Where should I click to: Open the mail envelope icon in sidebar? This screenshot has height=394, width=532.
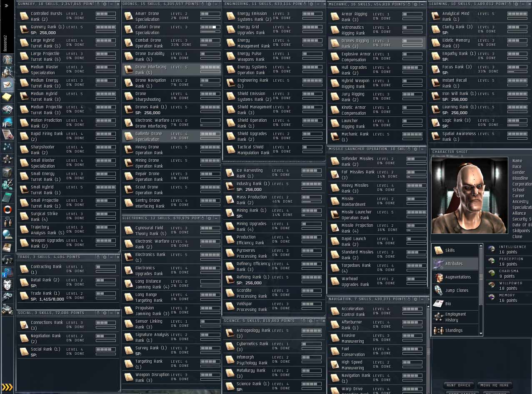coord(8,84)
